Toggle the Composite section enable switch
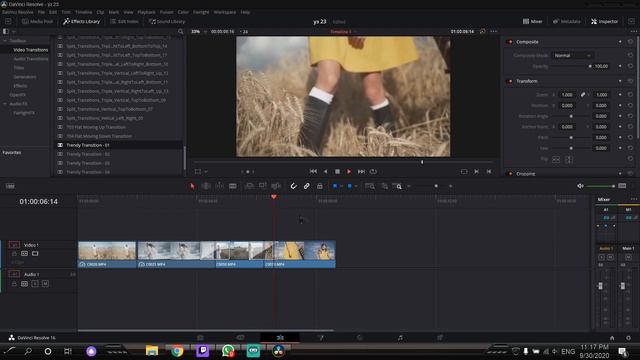Viewport: 640px width, 360px height. tap(510, 42)
